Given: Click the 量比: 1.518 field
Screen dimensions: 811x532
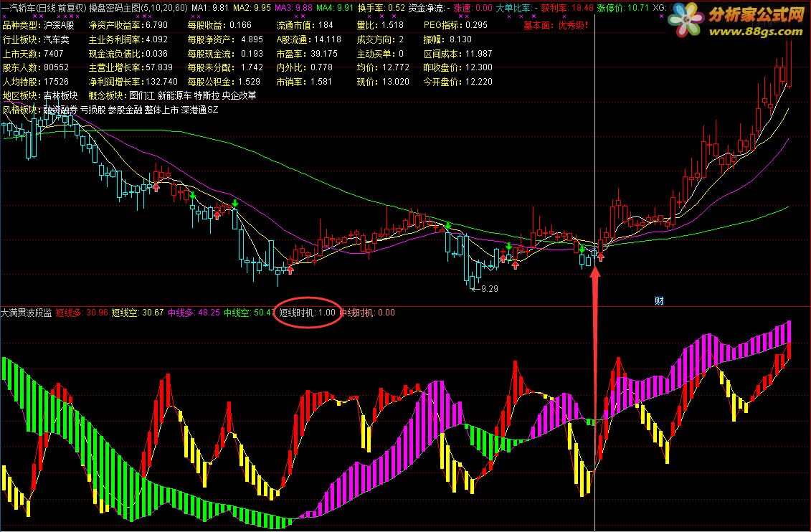Looking at the screenshot, I should pyautogui.click(x=380, y=25).
